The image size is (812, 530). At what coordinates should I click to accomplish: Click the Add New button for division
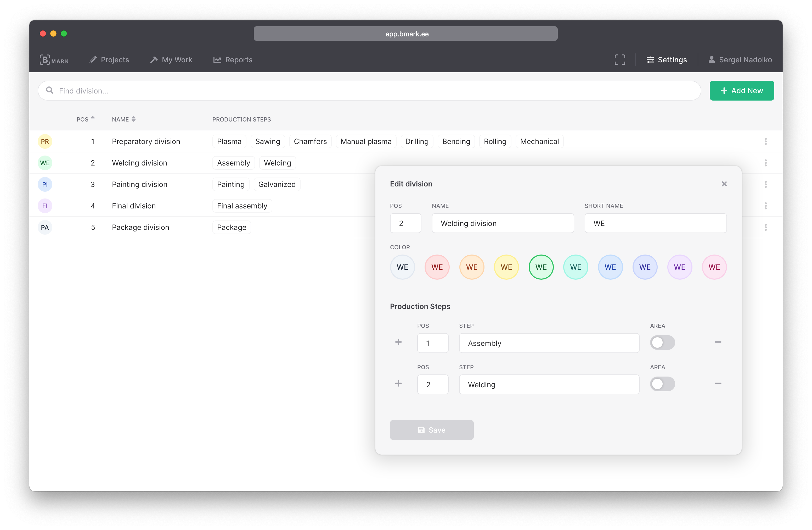(x=742, y=91)
